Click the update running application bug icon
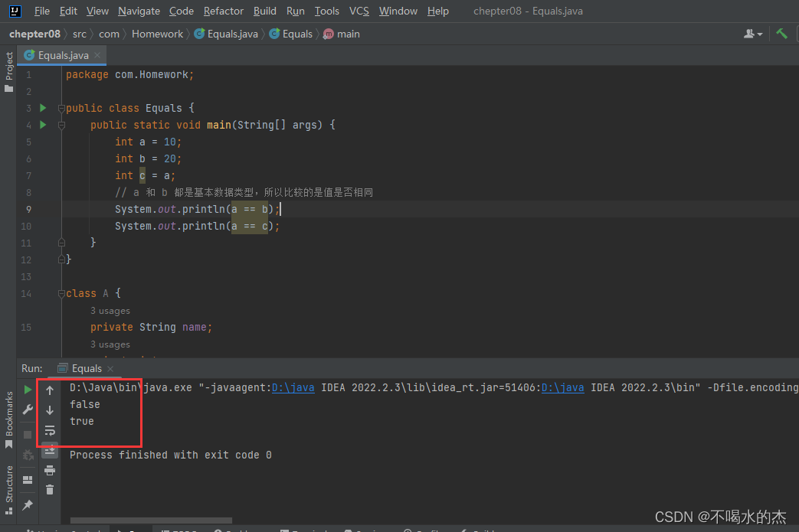The width and height of the screenshot is (799, 532). [x=28, y=455]
